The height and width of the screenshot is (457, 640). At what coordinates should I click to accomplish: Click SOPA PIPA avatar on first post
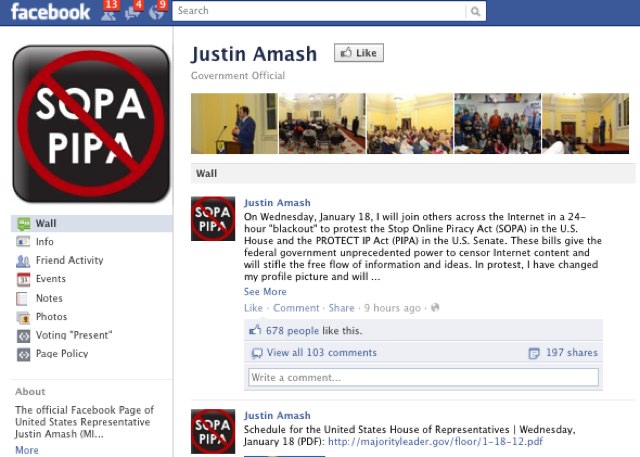point(213,219)
